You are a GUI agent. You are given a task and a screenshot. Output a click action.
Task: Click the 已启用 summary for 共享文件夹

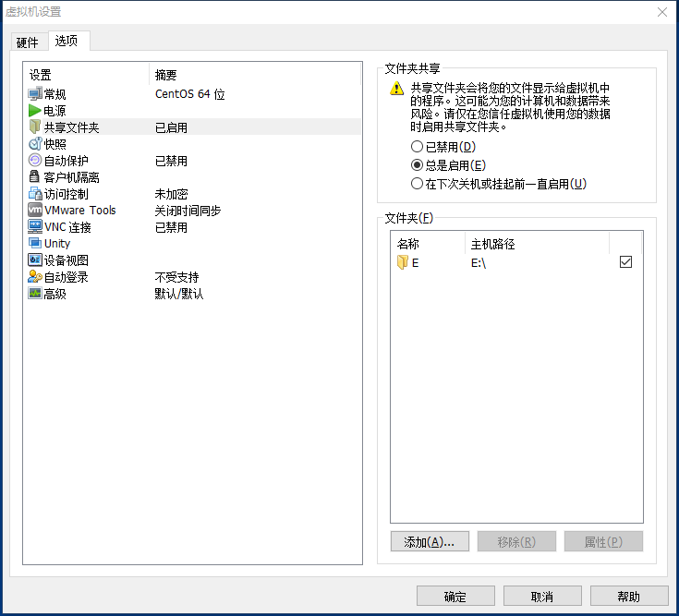click(x=172, y=127)
